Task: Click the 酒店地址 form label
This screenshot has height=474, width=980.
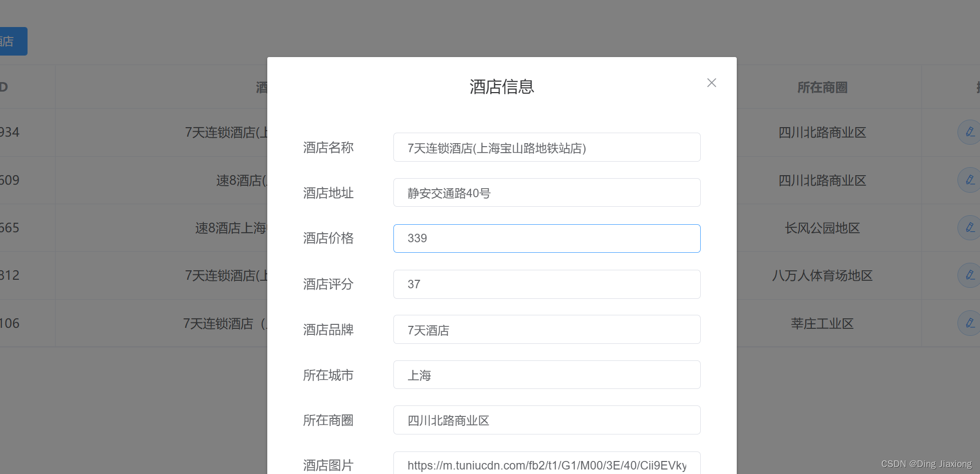Action: [x=328, y=193]
